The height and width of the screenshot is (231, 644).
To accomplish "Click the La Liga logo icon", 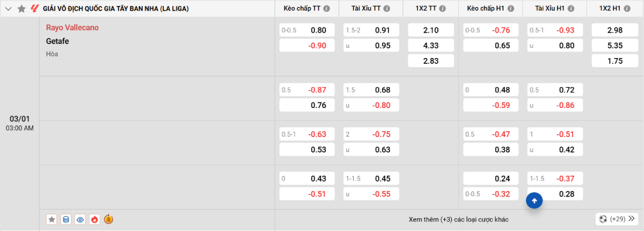I will [x=34, y=9].
